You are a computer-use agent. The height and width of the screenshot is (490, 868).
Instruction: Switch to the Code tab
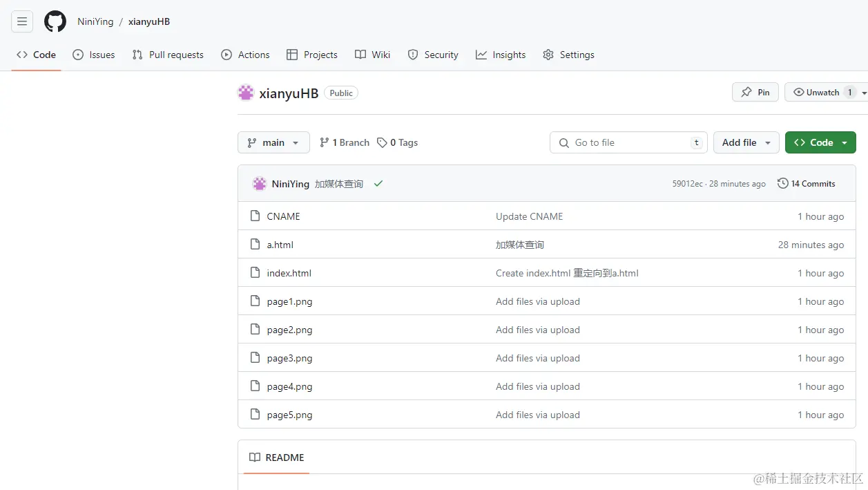point(36,55)
